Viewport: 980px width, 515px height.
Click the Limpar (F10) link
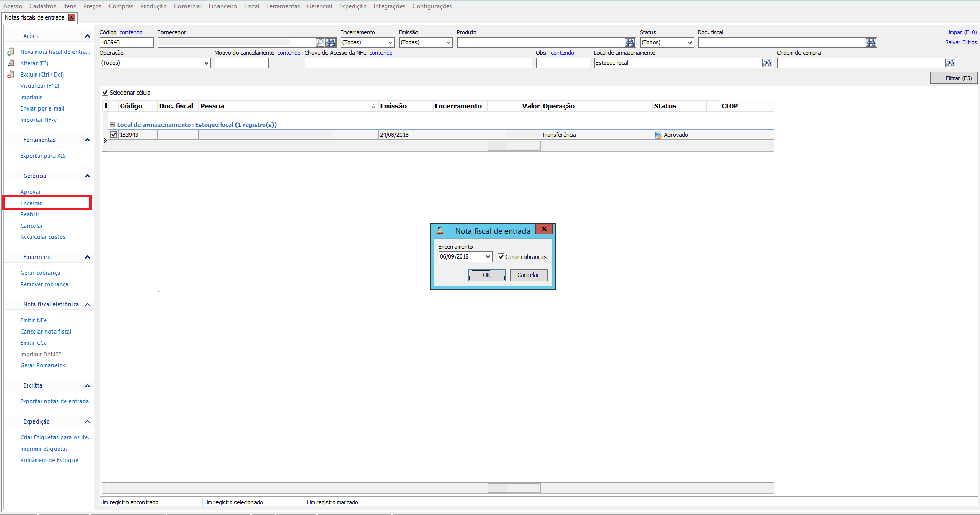pos(961,32)
